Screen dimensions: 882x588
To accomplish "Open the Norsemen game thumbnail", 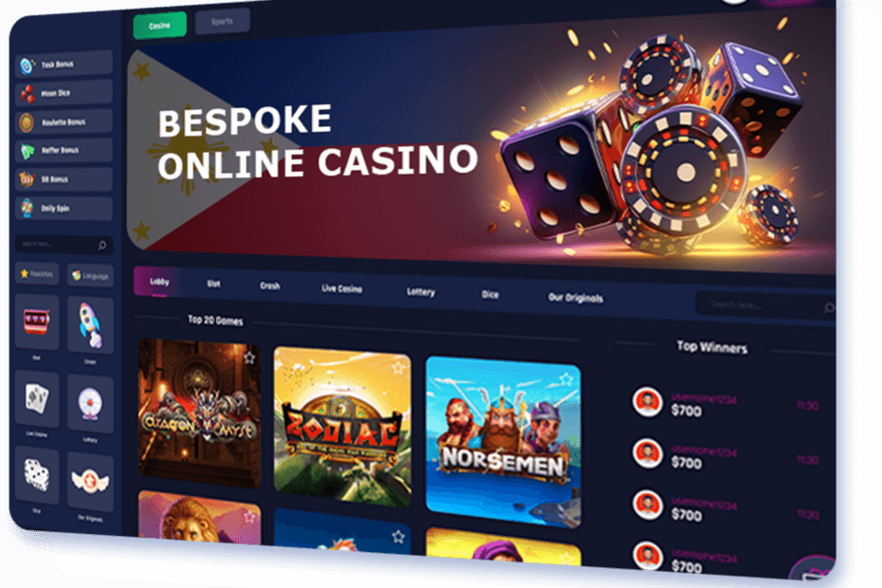I will [504, 442].
